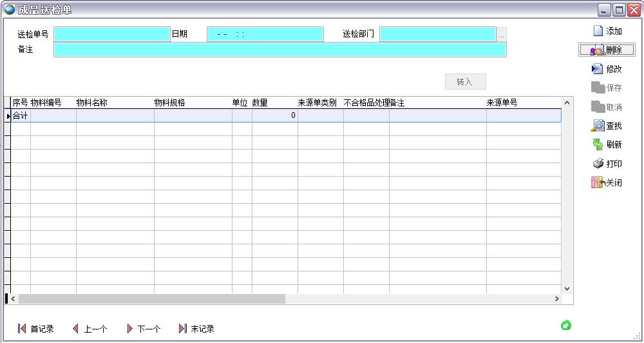Click the 添加 (Add) document icon

[x=598, y=31]
